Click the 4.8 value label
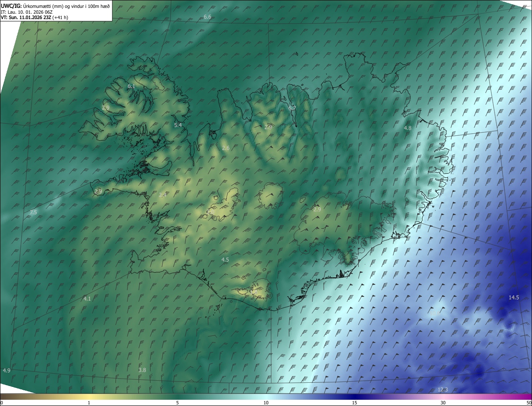This screenshot has height=406, width=532. click(408, 128)
